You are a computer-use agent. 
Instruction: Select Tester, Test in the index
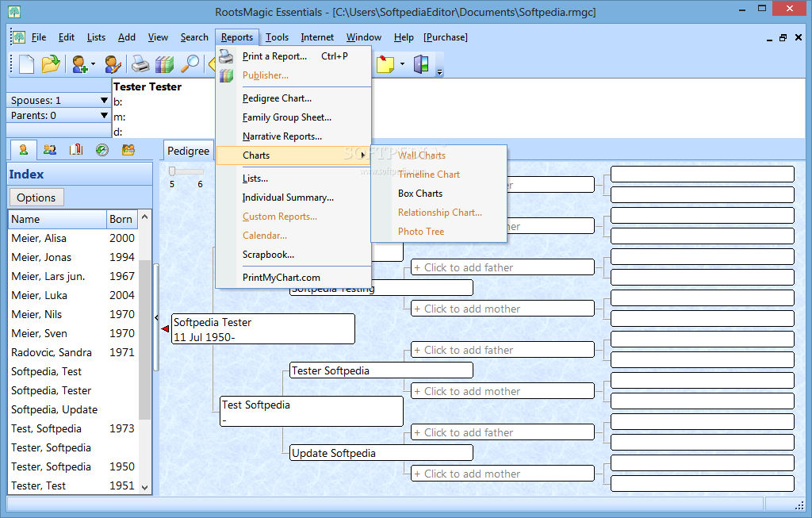(73, 485)
